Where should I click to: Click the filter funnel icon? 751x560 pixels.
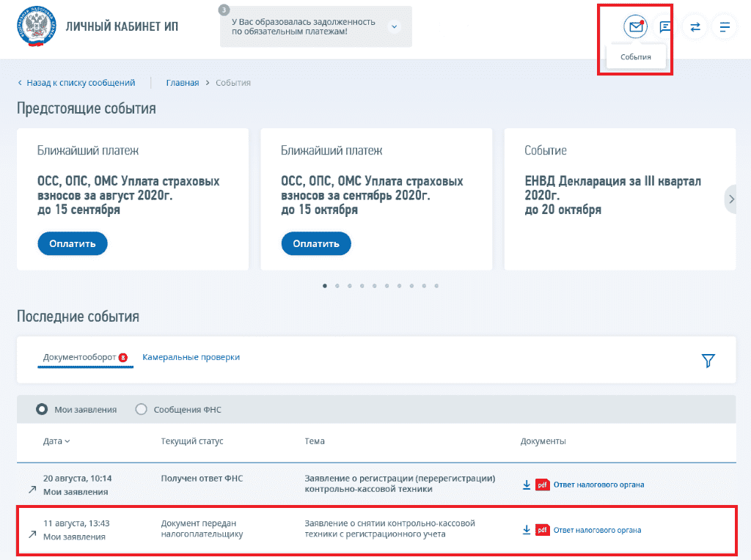[708, 361]
